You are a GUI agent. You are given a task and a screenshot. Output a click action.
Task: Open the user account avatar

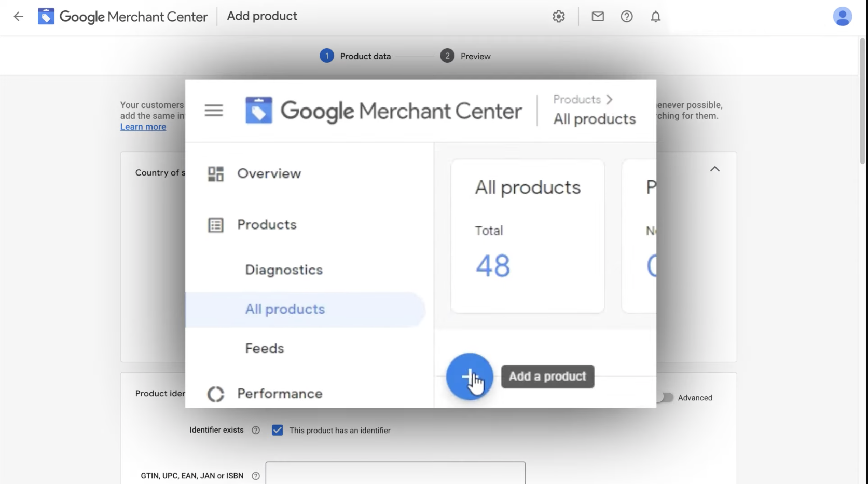[x=843, y=17]
